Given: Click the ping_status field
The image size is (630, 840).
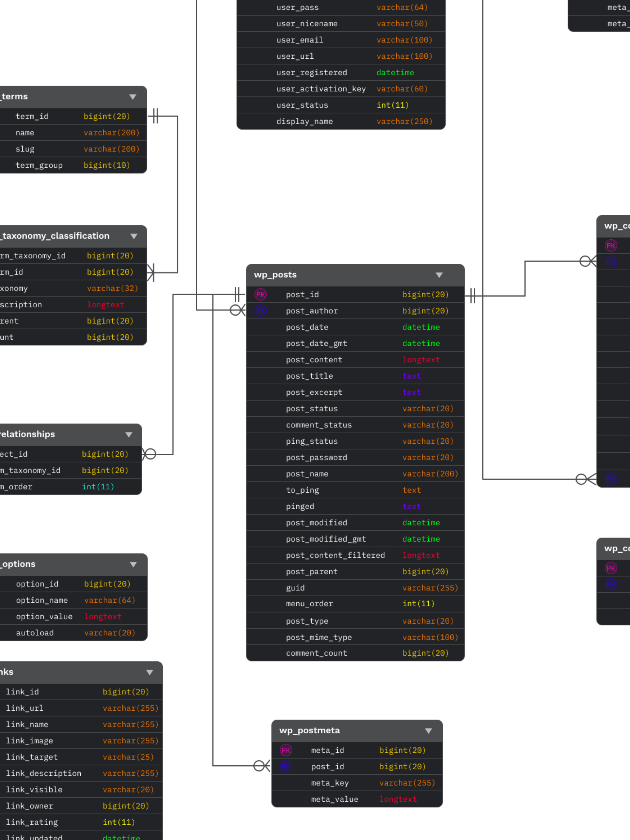Looking at the screenshot, I should pyautogui.click(x=355, y=441).
